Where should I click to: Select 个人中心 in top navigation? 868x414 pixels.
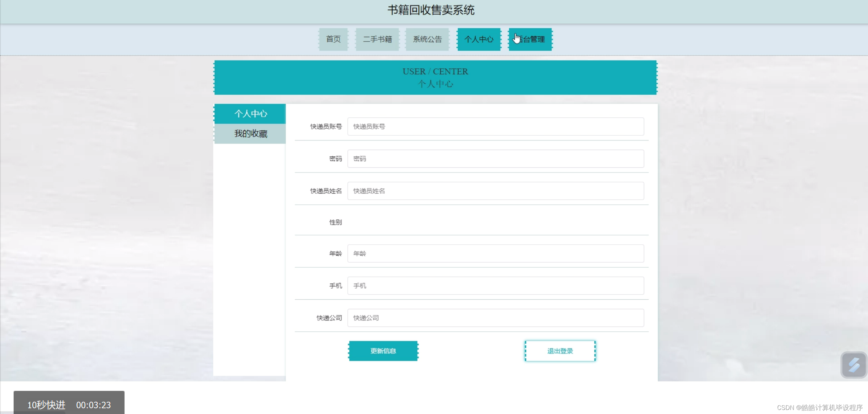[x=479, y=39]
